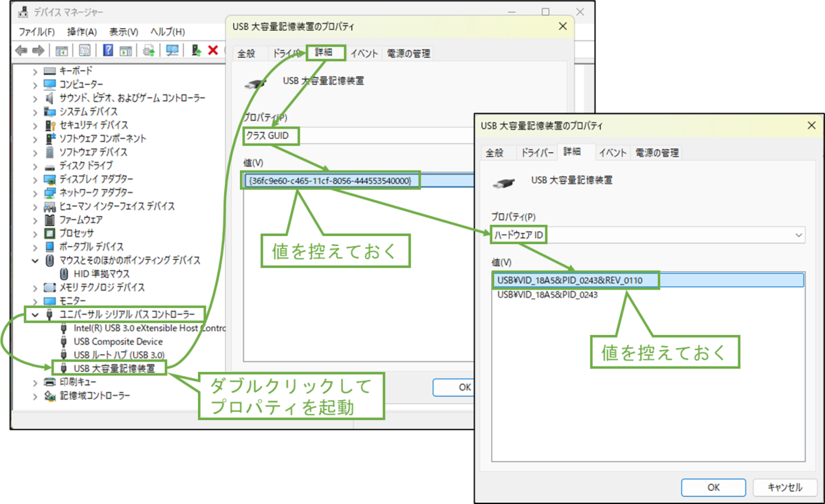Click the Enable device toolbar icon
This screenshot has height=504, width=825.
(198, 50)
